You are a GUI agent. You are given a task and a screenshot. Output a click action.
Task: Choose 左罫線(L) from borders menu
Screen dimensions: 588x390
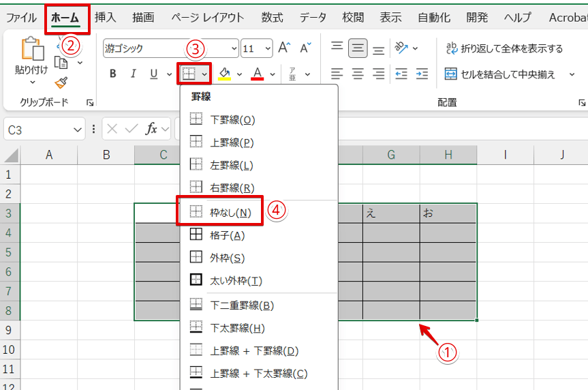coord(259,165)
